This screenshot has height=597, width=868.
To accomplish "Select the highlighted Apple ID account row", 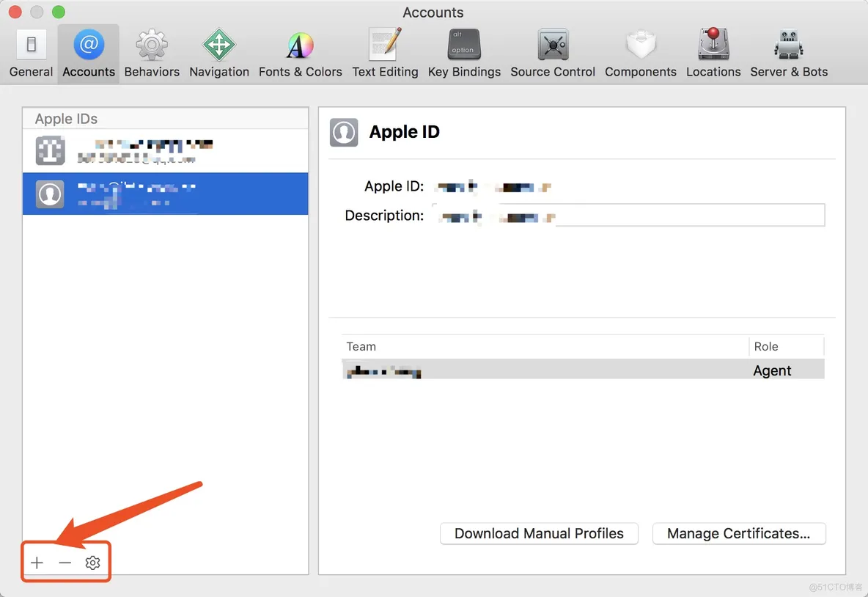I will click(166, 194).
